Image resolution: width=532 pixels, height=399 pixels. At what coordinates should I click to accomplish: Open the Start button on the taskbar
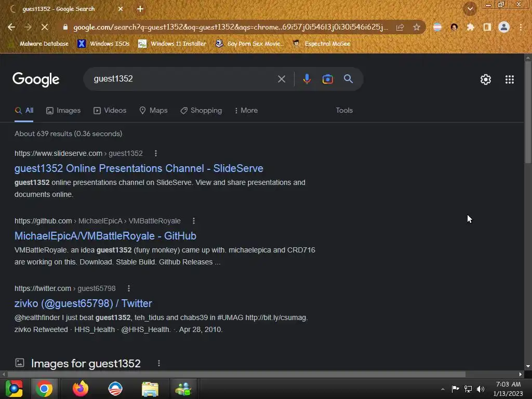[14, 389]
